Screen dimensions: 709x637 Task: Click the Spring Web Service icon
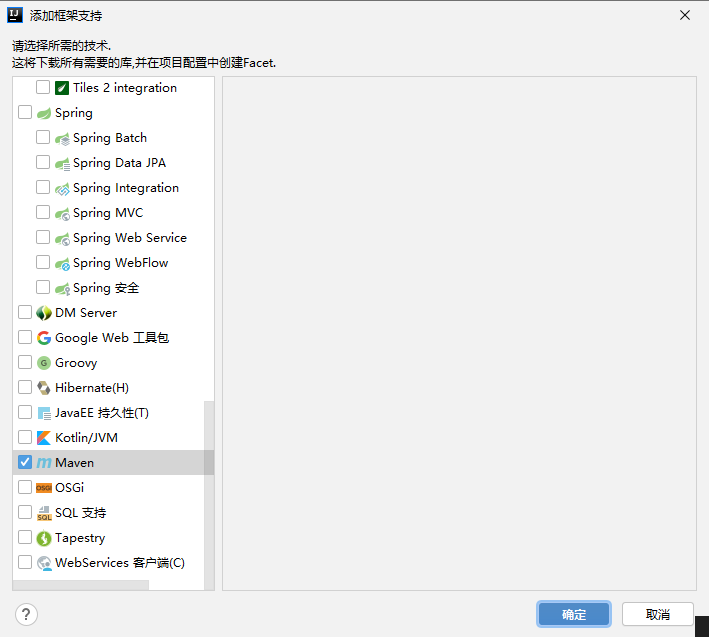(62, 238)
